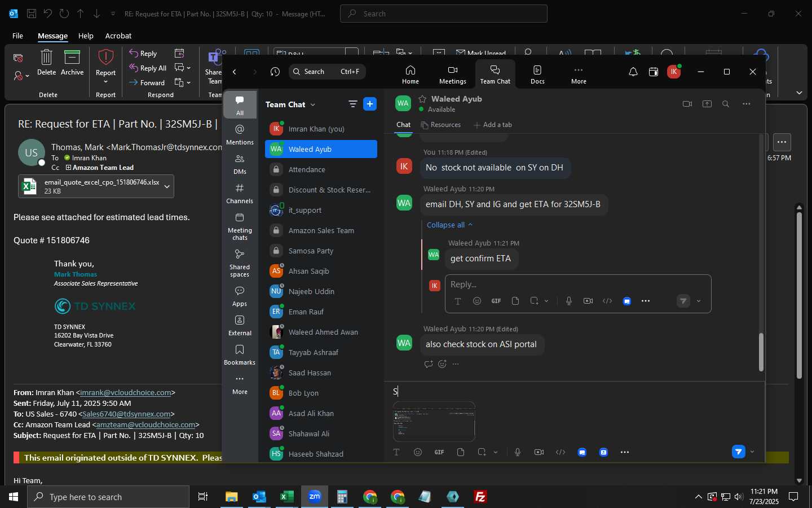Viewport: 812px width, 508px height.
Task: Open External in Zoom sidebar
Action: click(x=240, y=326)
